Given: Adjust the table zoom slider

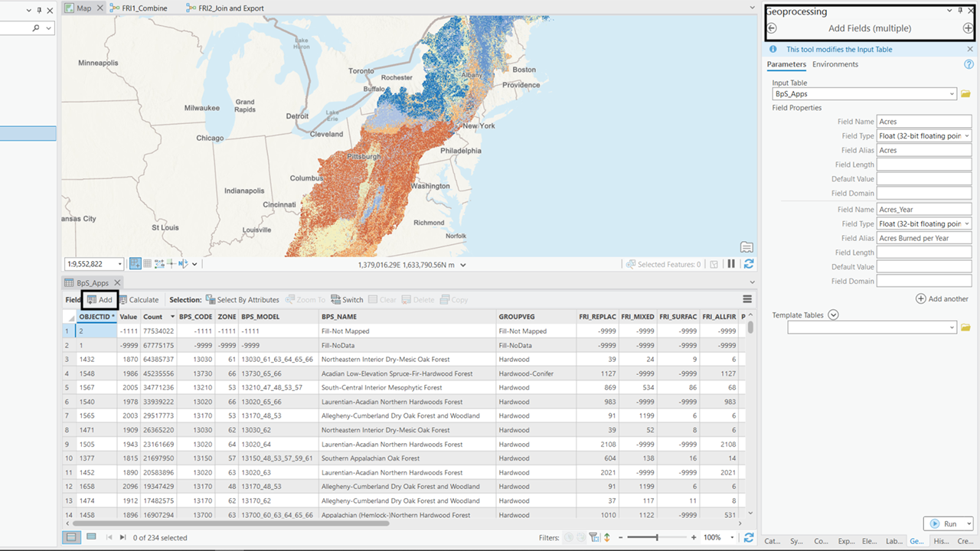Looking at the screenshot, I should [x=657, y=537].
